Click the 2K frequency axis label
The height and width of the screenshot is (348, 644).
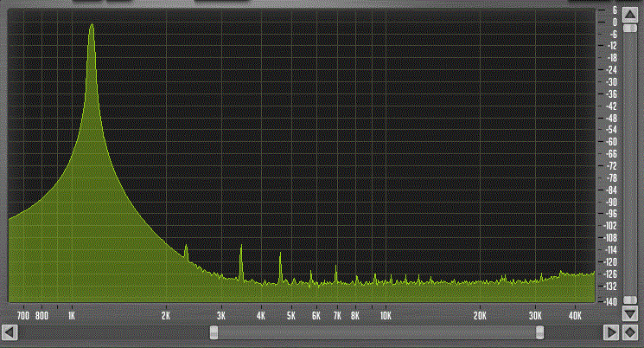[x=165, y=316]
